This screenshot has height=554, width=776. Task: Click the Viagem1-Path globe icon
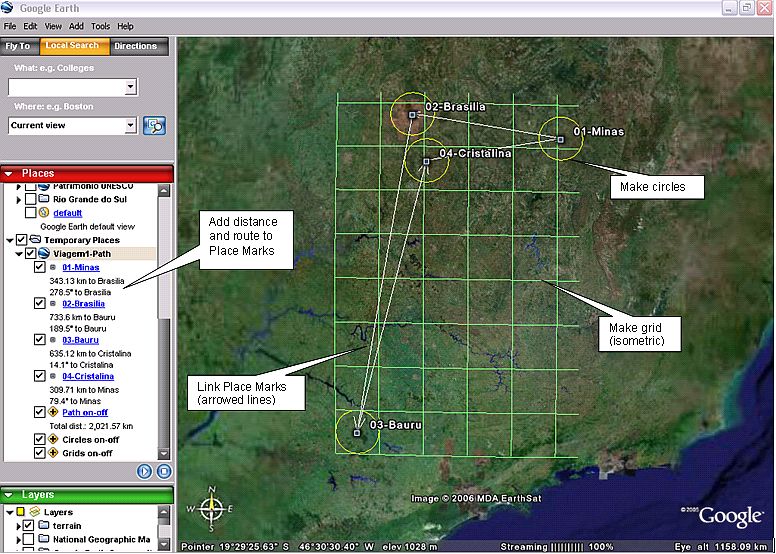[45, 253]
